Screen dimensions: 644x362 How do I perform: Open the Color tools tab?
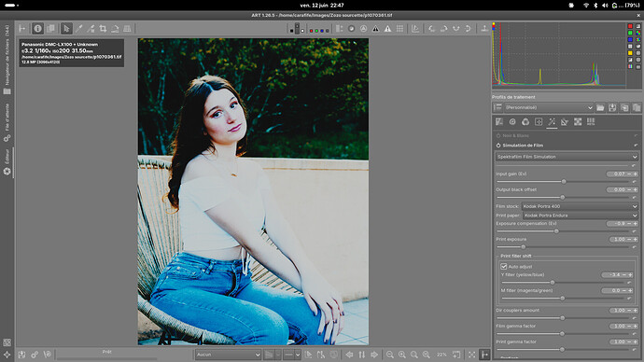coord(525,121)
